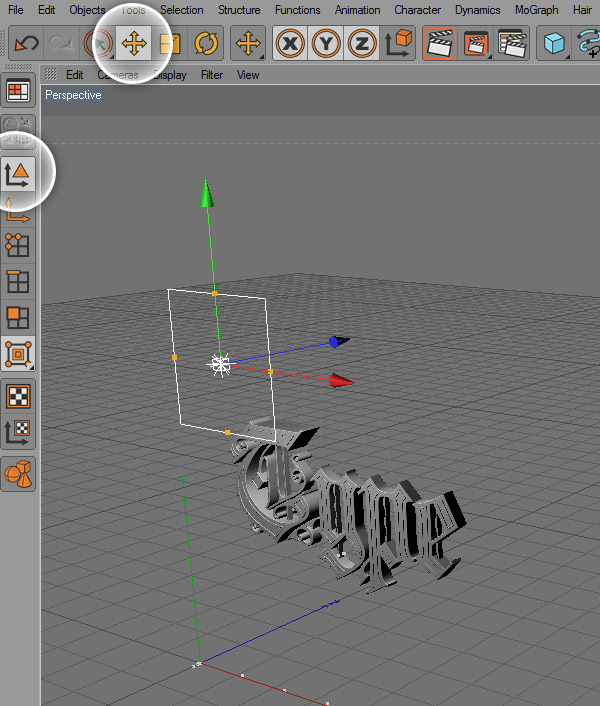Viewport: 600px width, 706px height.
Task: Activate the Model tool icon
Action: [x=18, y=174]
